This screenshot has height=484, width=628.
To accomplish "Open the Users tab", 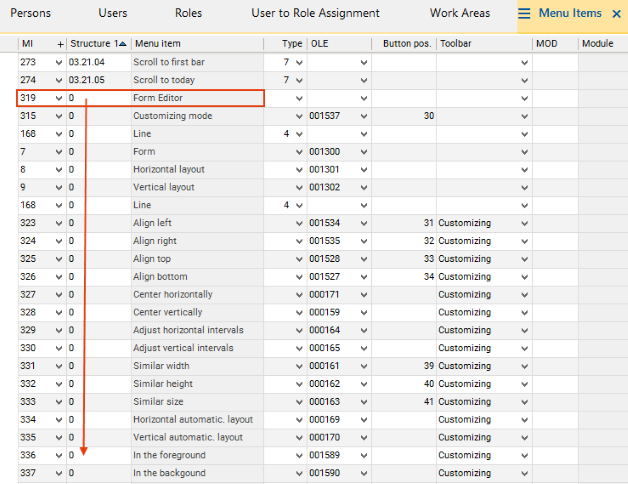I will [112, 14].
